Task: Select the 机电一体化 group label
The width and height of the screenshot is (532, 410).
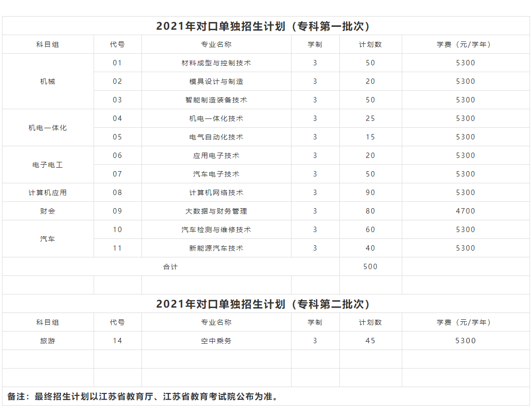Action: click(48, 127)
